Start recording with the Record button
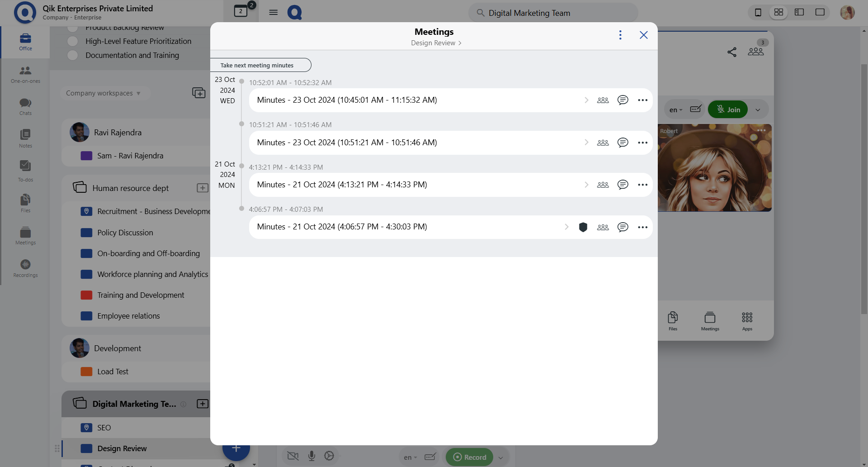This screenshot has height=467, width=868. click(x=469, y=457)
